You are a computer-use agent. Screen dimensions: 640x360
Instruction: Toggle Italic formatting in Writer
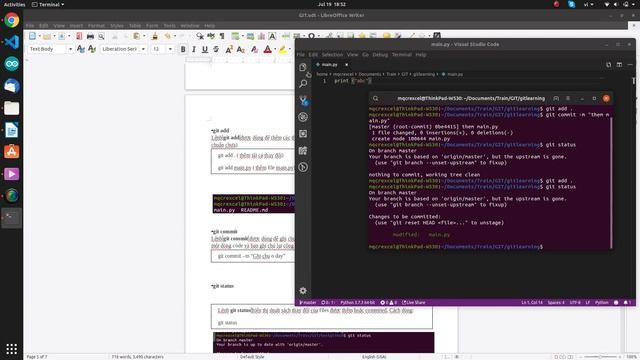(193, 49)
